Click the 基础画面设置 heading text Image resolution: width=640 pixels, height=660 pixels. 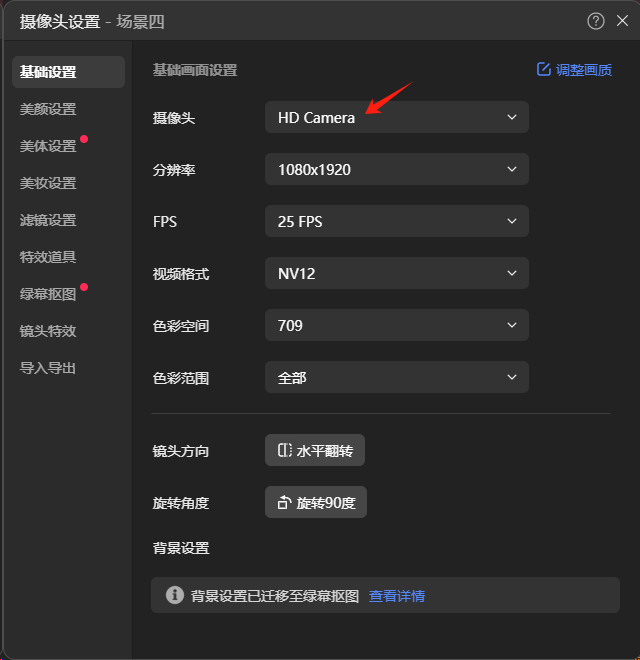[x=195, y=70]
